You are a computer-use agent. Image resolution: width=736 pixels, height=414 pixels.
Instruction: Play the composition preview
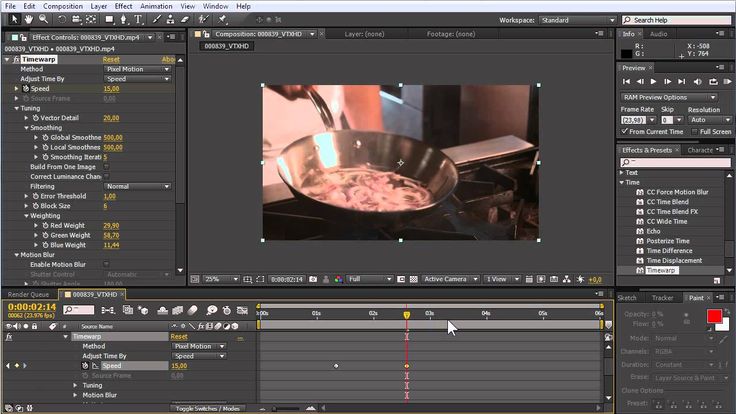(653, 82)
